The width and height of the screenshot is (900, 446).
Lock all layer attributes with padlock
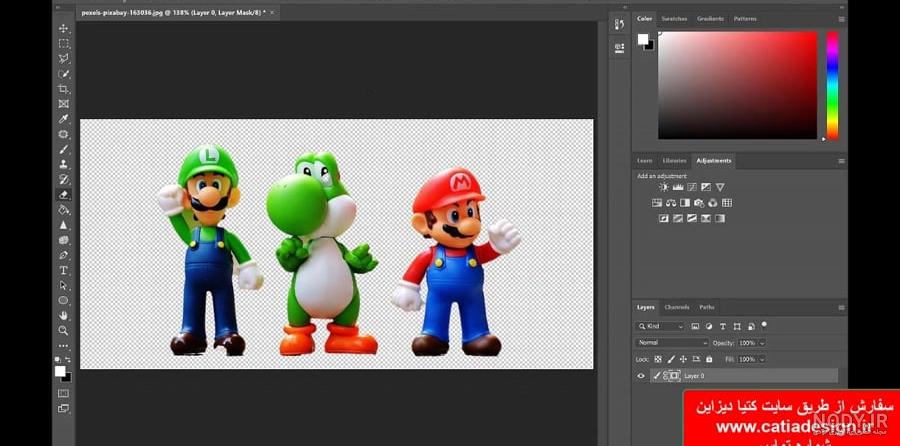click(709, 359)
